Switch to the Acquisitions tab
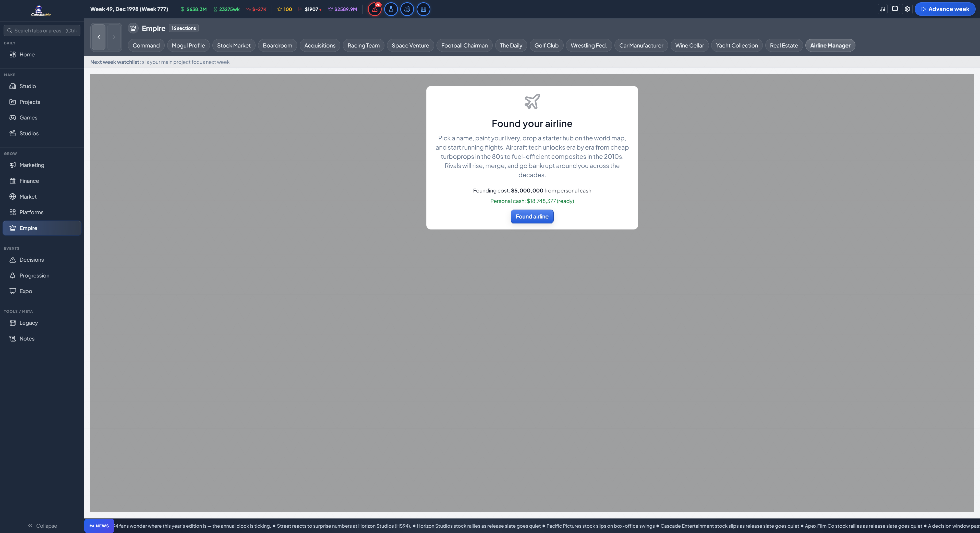 pyautogui.click(x=320, y=45)
